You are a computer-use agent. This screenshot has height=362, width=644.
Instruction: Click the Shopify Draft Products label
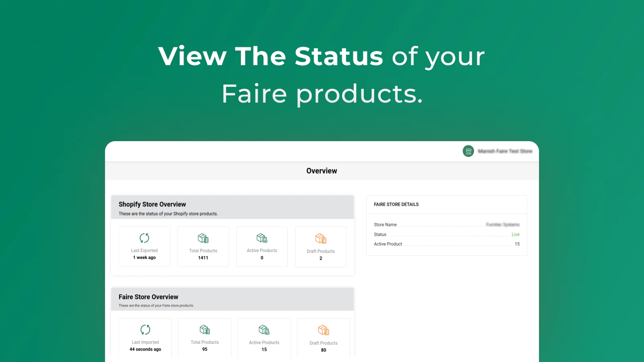[x=321, y=251]
